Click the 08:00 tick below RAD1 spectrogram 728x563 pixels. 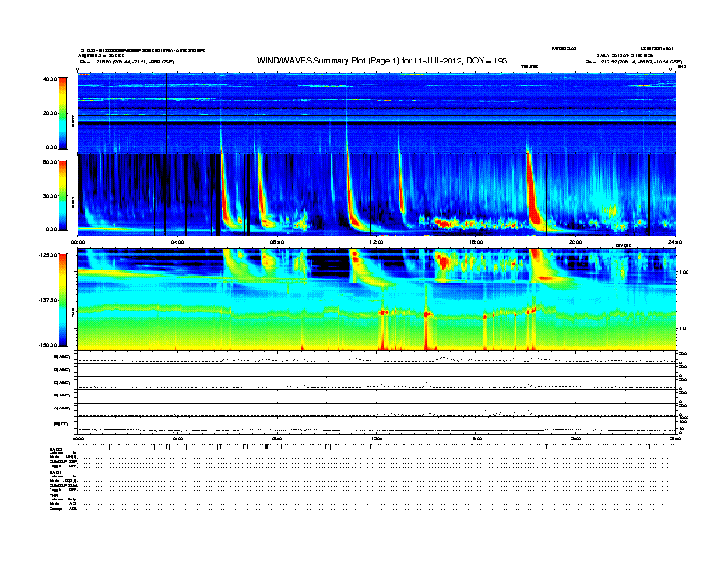278,242
